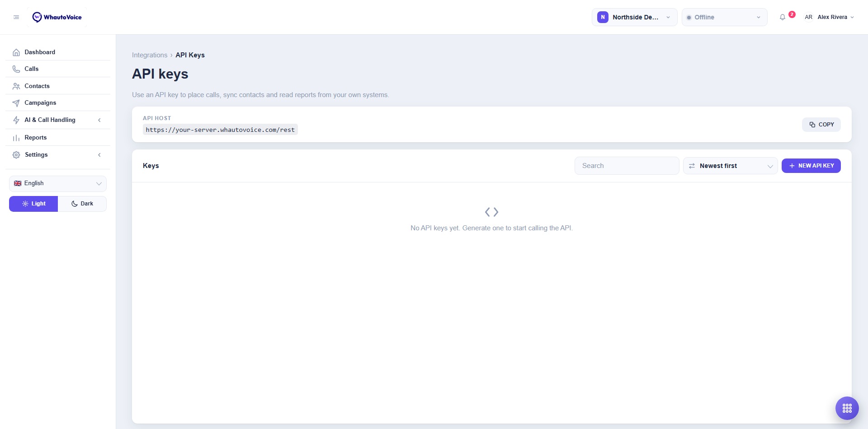The width and height of the screenshot is (868, 429).
Task: Expand the Settings submenu chevron
Action: (99, 155)
